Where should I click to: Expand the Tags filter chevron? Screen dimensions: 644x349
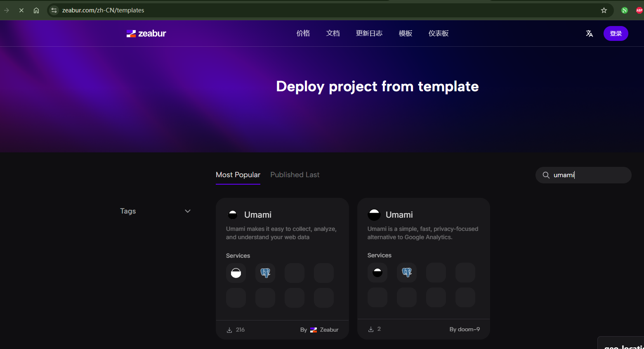click(188, 211)
